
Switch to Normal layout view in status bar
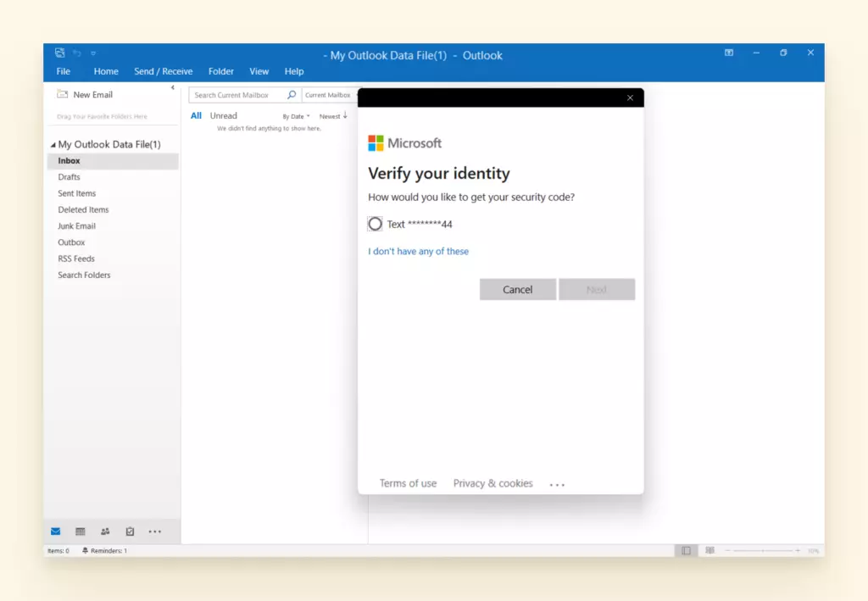tap(685, 550)
